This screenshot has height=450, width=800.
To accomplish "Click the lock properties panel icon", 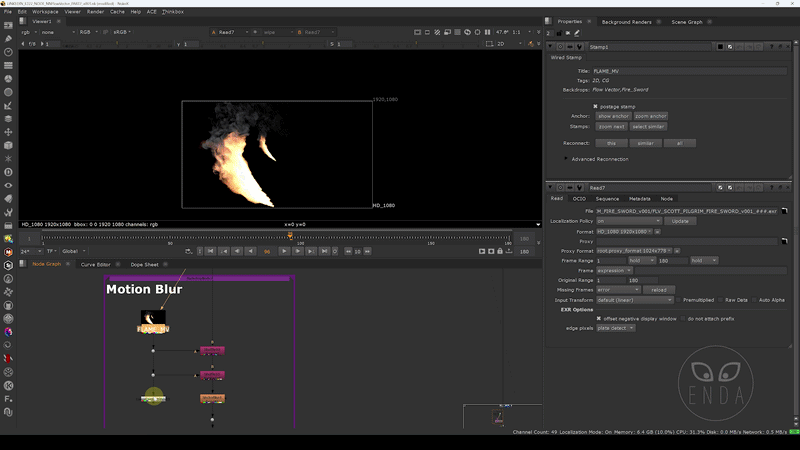I will click(x=559, y=33).
